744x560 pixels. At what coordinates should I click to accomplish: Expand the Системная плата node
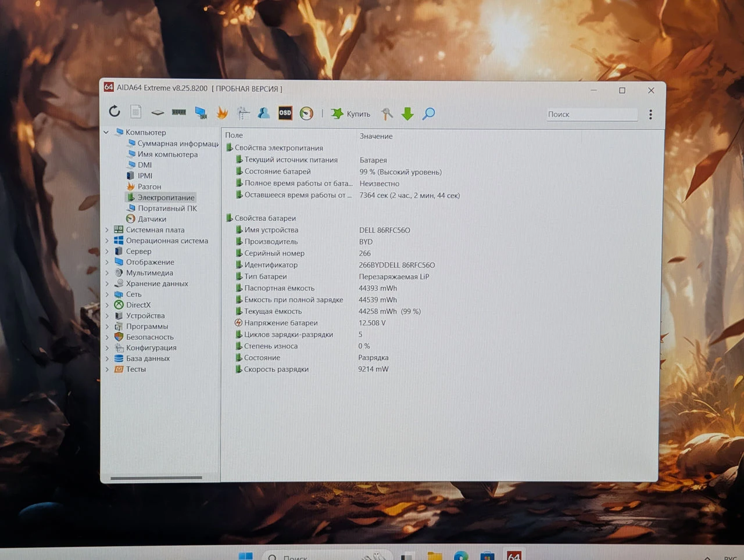click(107, 230)
